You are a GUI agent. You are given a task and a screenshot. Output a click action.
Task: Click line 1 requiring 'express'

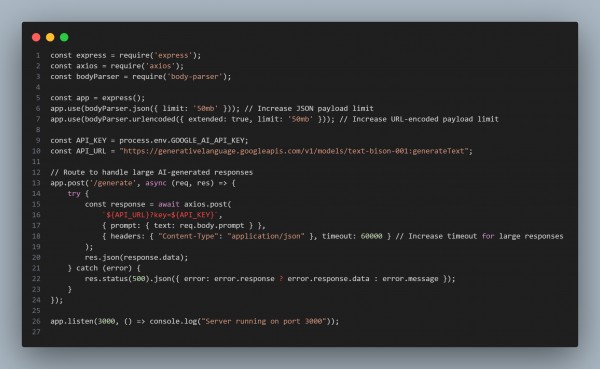(126, 56)
